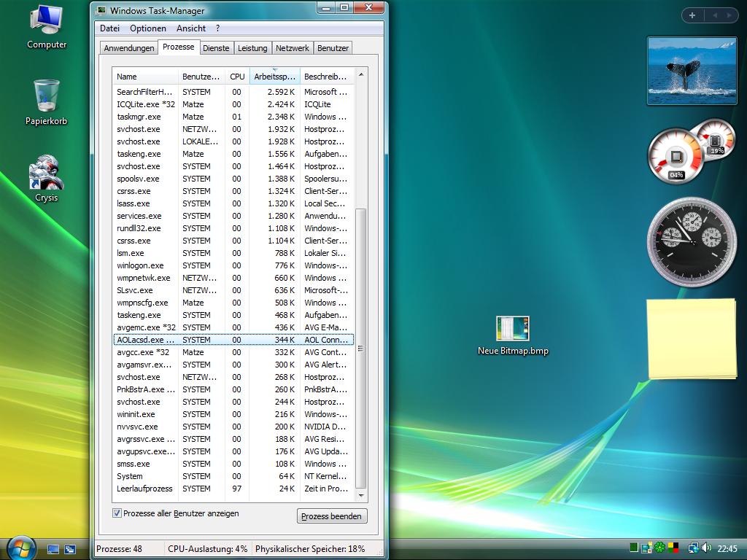Switch to the Netzwerk tab

point(292,48)
